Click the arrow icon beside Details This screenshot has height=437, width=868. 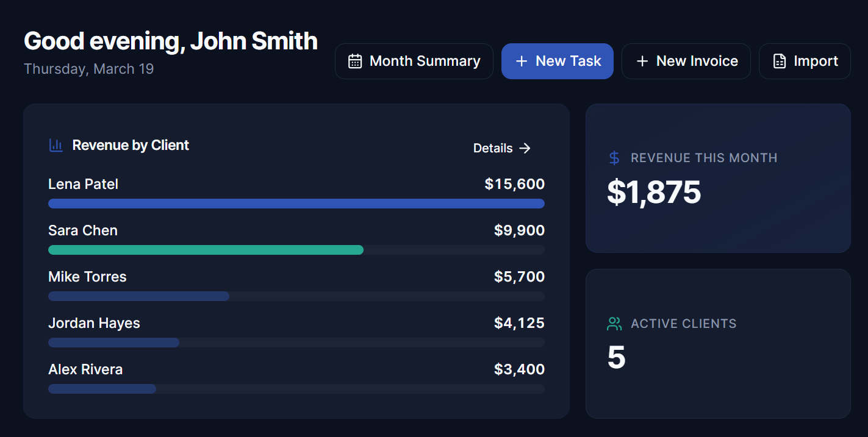[x=525, y=148]
